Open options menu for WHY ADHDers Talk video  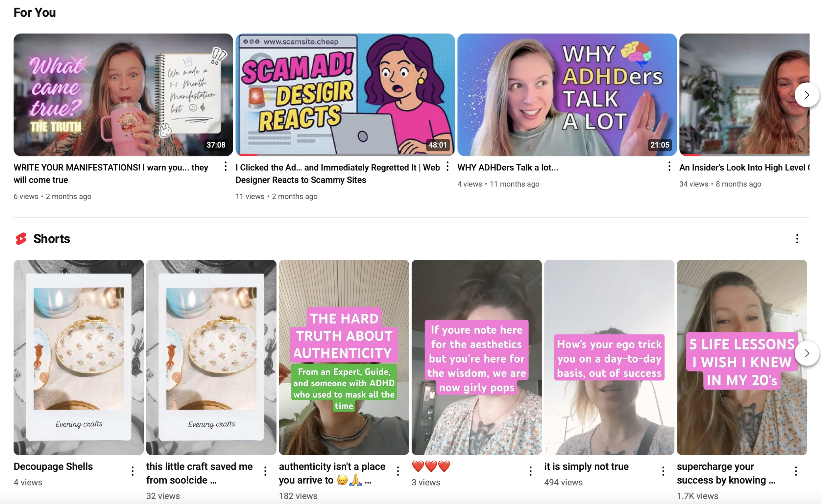[669, 166]
